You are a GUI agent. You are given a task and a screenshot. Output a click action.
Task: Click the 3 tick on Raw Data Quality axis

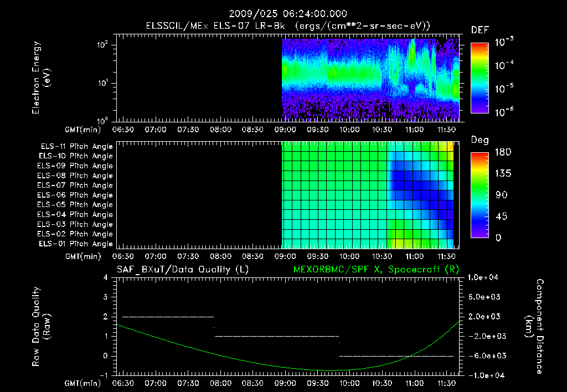(106, 297)
